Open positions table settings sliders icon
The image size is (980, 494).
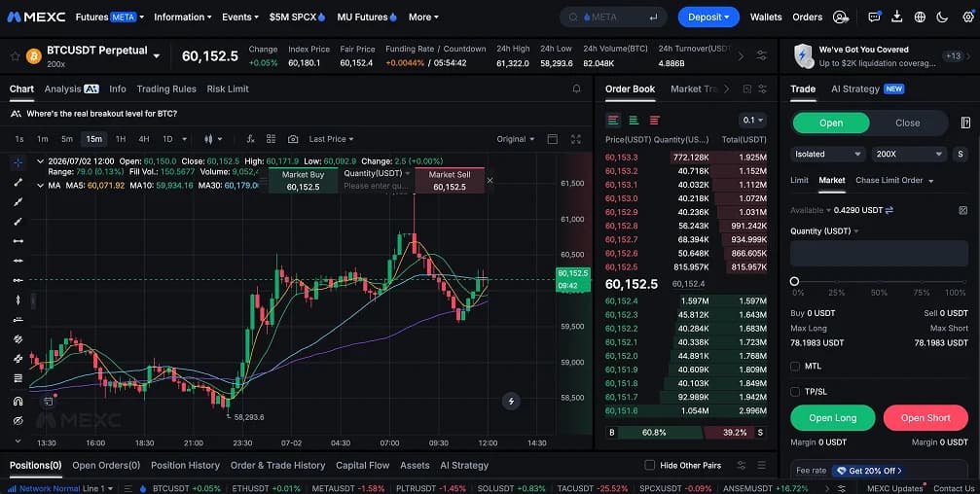click(742, 465)
